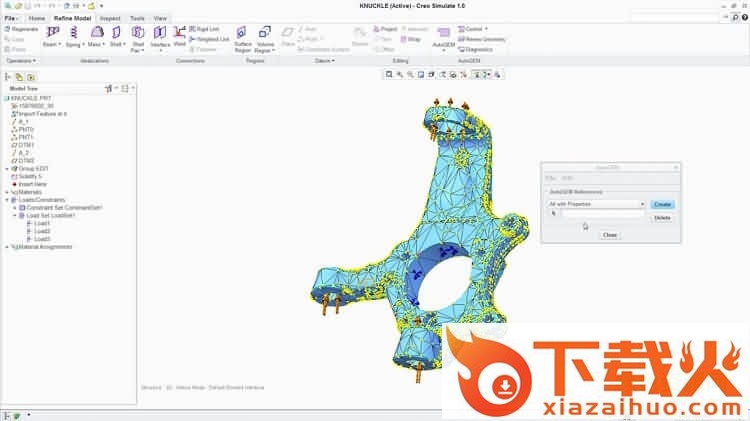750x421 pixels.
Task: Open the Mass dropdown arrow
Action: [x=103, y=44]
